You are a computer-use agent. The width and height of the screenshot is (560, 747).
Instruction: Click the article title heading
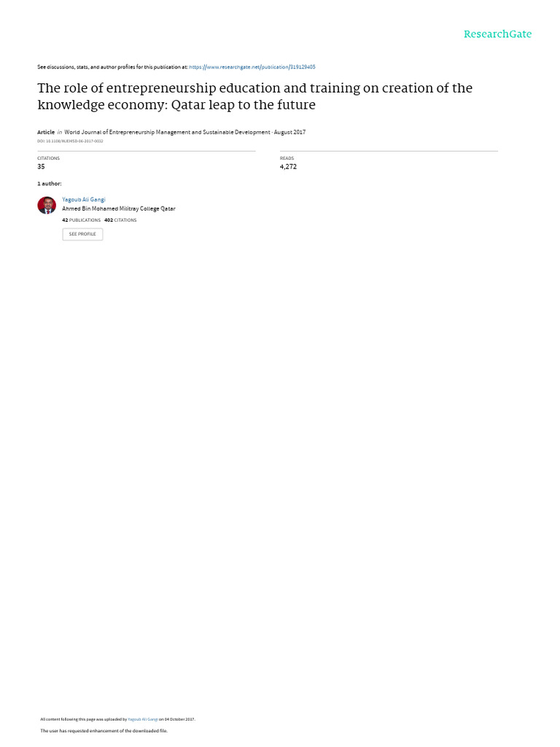(254, 96)
